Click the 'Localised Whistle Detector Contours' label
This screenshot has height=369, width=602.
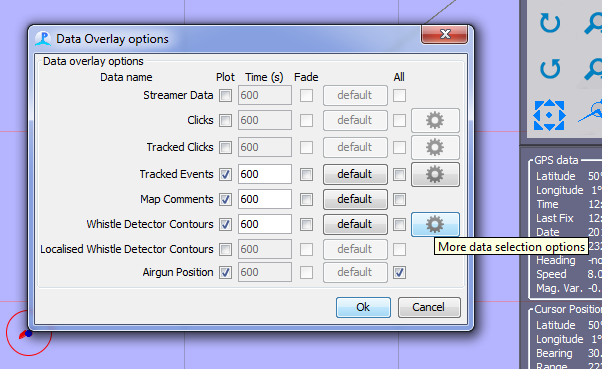click(127, 249)
